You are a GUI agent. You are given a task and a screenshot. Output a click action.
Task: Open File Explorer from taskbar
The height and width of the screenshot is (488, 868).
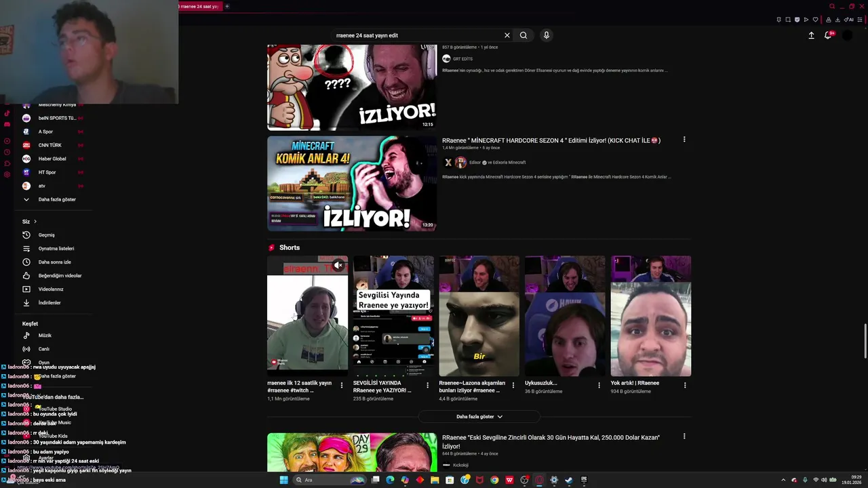(x=435, y=480)
